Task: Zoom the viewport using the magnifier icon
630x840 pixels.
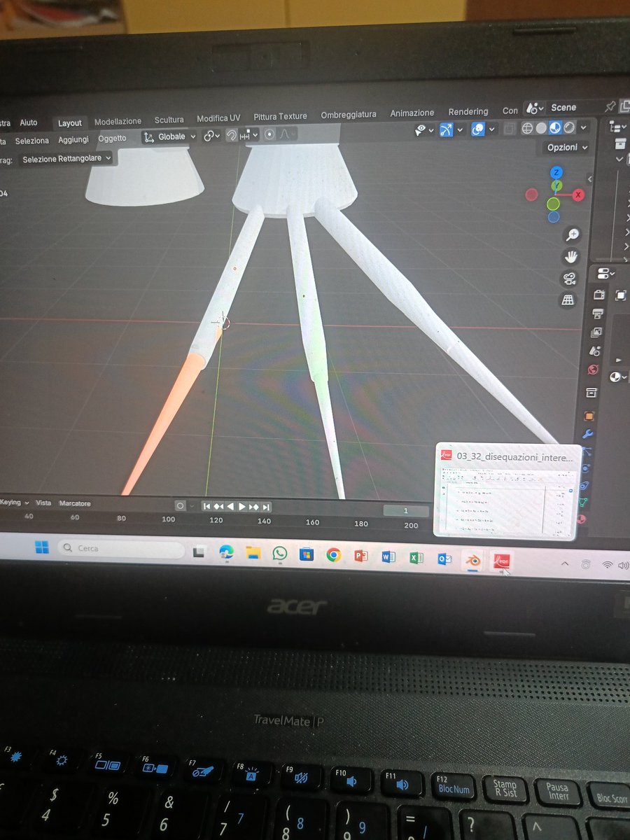Action: pyautogui.click(x=573, y=235)
